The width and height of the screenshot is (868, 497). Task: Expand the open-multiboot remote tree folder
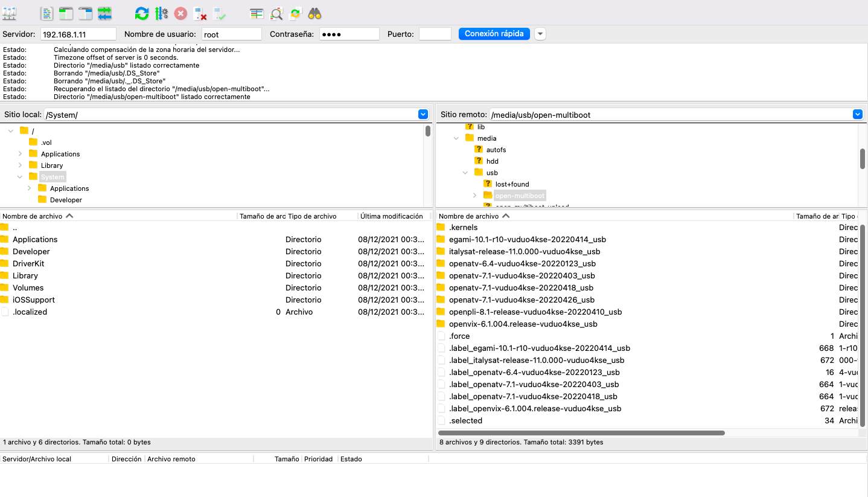click(x=474, y=196)
